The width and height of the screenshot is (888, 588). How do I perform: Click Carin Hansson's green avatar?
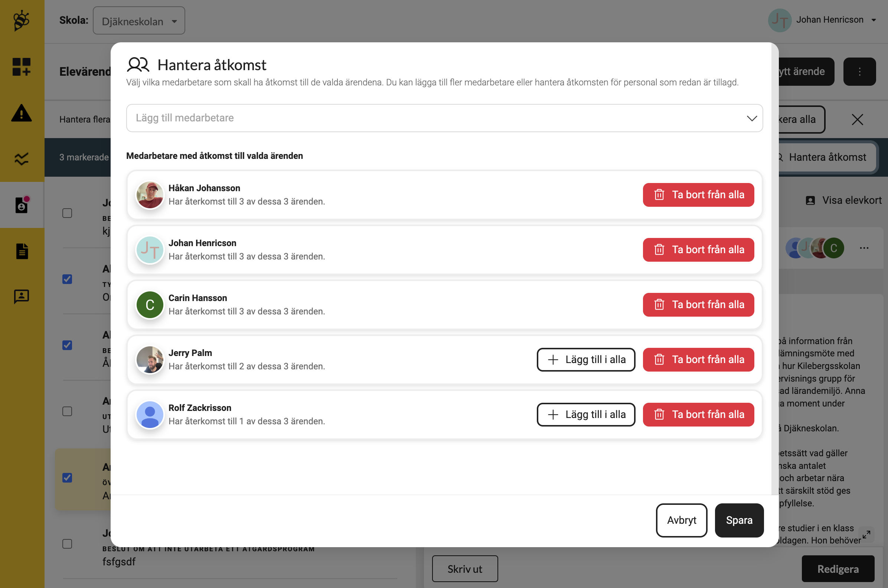click(x=150, y=305)
